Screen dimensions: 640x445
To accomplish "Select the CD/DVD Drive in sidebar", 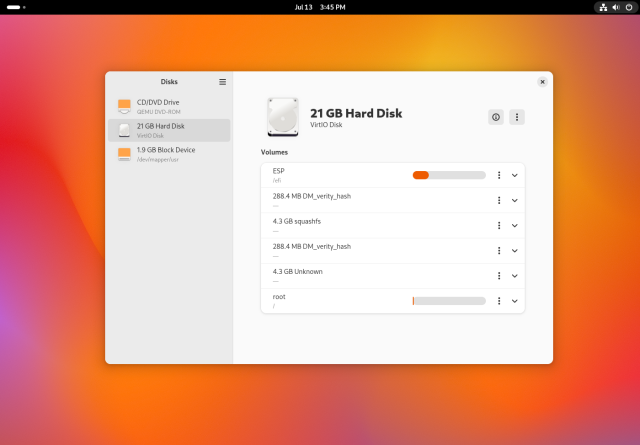I will pos(168,106).
